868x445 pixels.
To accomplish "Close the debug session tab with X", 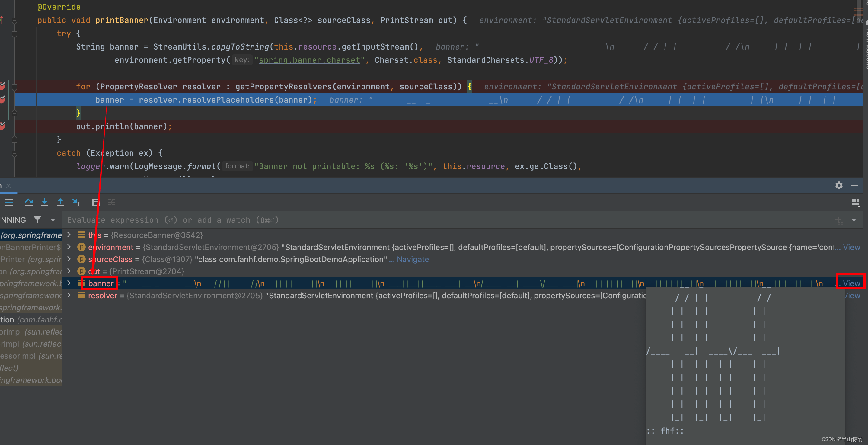I will [x=9, y=186].
